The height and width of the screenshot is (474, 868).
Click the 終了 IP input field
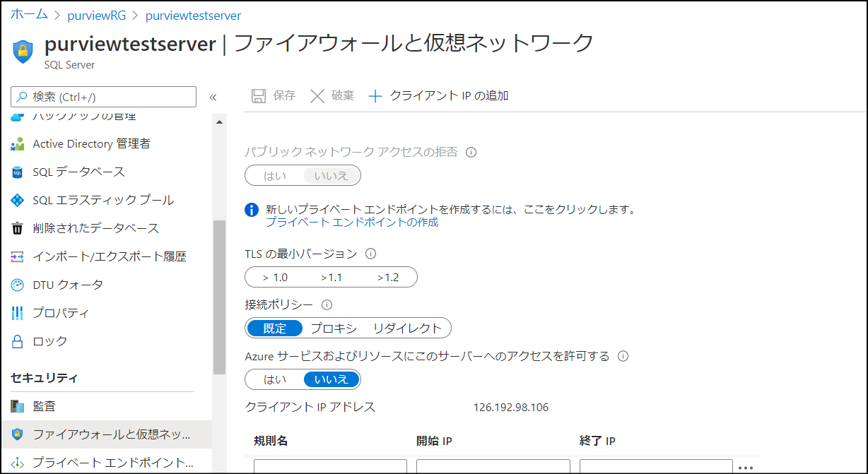click(656, 466)
